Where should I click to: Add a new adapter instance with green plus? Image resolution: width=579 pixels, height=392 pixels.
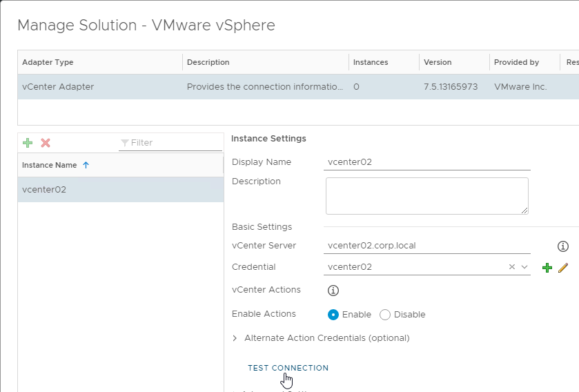[28, 143]
